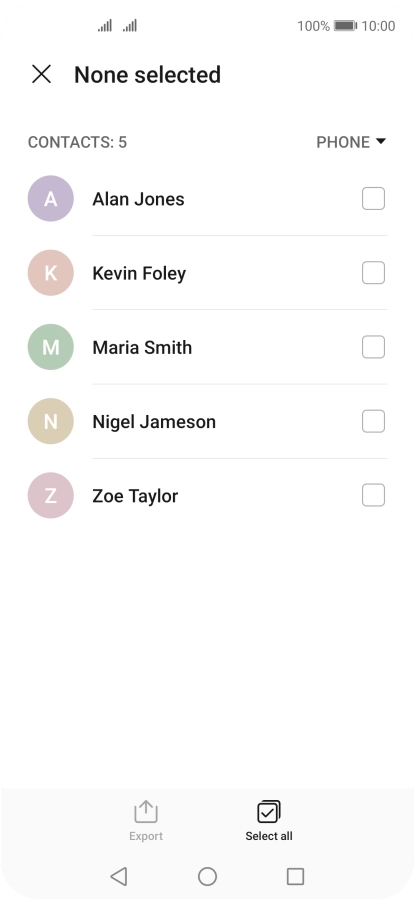
Task: Open the PHONE source dropdown
Action: click(351, 142)
